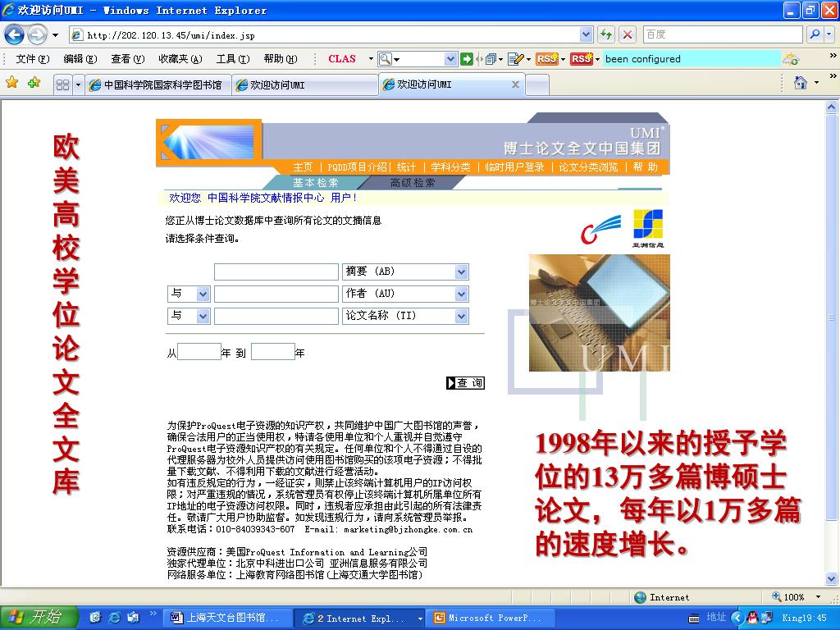Open the PQDD项目介绍 link

(x=357, y=167)
